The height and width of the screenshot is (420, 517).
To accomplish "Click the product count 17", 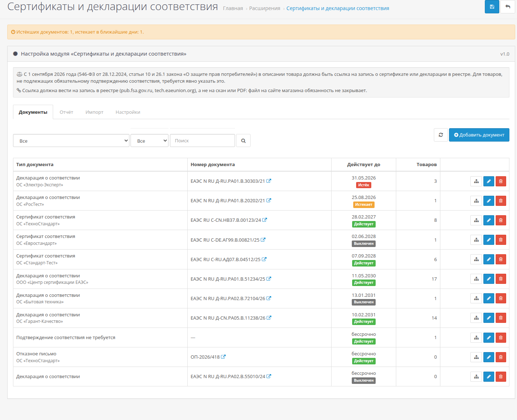I will (434, 279).
